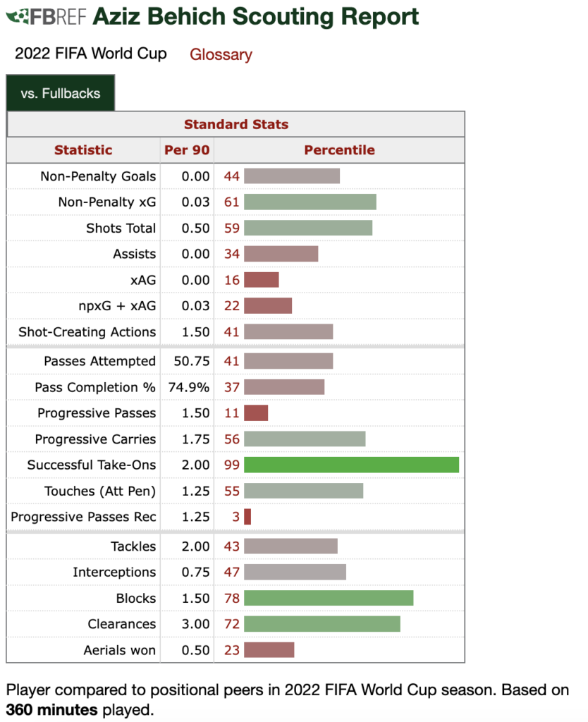Click the Non-Penalty Goals statistic label
This screenshot has height=722, width=588.
(x=98, y=176)
